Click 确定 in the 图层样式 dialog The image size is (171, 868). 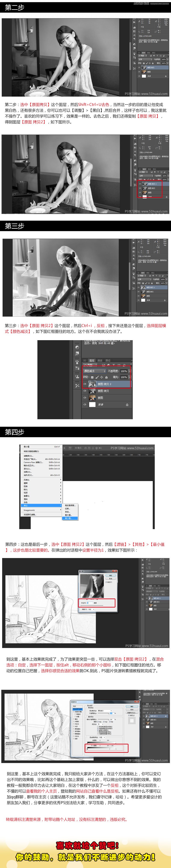click(x=132, y=706)
